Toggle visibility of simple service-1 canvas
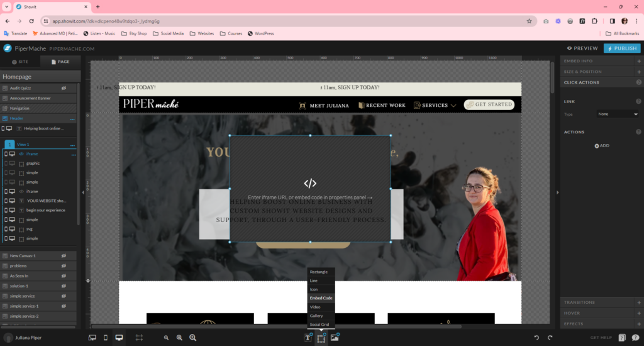The width and height of the screenshot is (644, 346). tap(64, 306)
